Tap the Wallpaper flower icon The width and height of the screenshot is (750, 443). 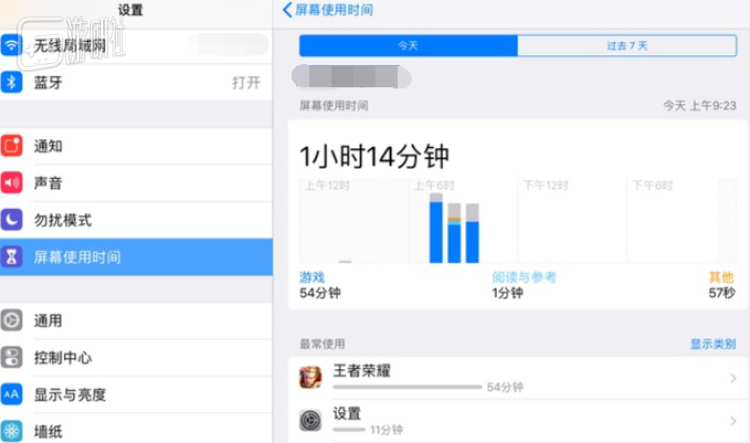point(11,431)
